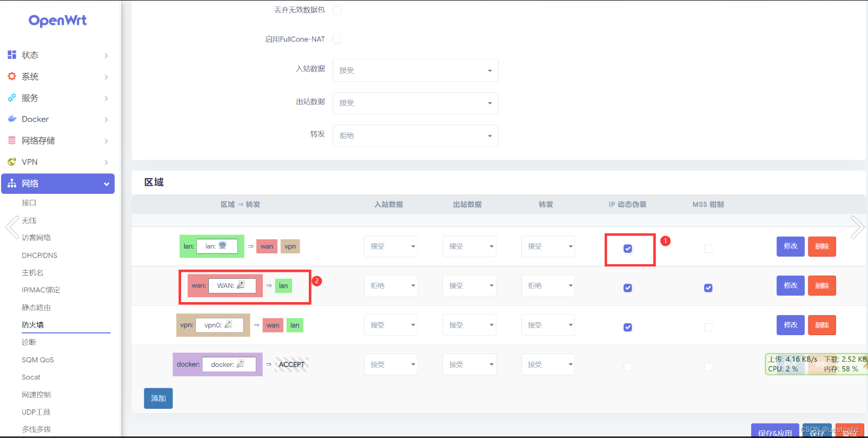Click Edit button for vpn zone
The image size is (868, 438).
pos(791,325)
